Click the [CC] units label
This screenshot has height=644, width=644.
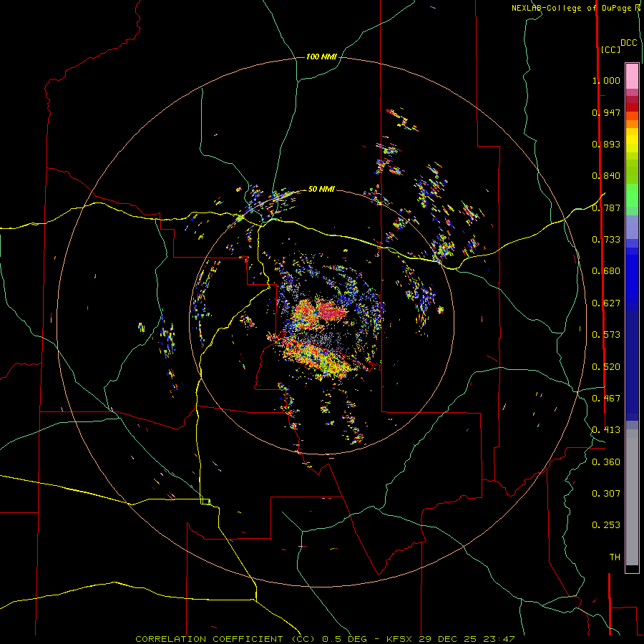(610, 49)
